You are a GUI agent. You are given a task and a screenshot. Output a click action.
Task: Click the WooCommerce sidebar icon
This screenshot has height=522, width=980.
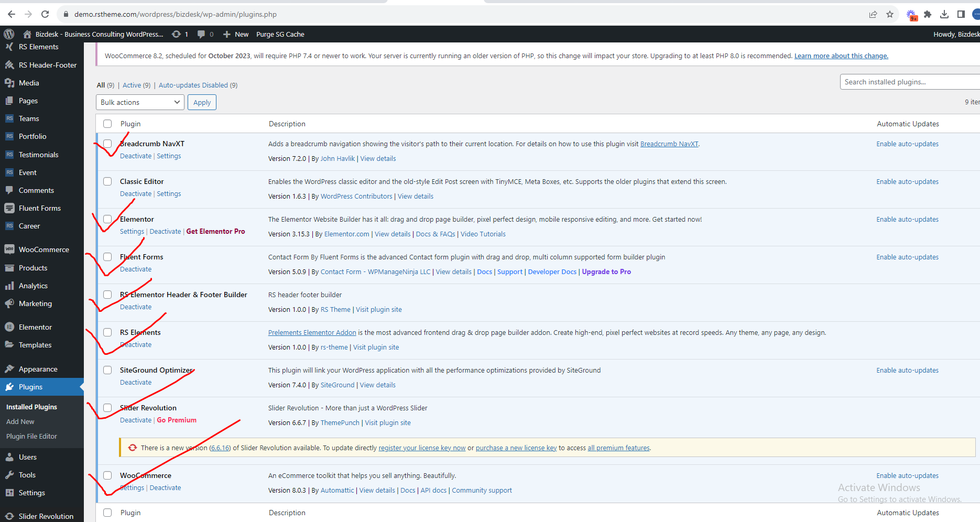(9, 249)
